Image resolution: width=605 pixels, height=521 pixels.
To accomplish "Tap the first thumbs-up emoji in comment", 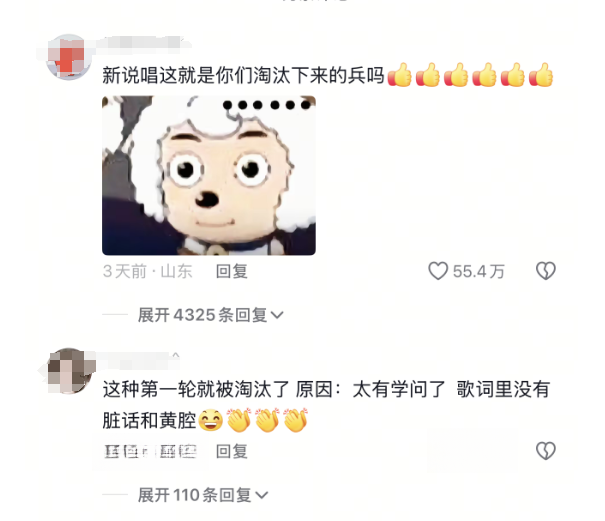I will pyautogui.click(x=400, y=74).
